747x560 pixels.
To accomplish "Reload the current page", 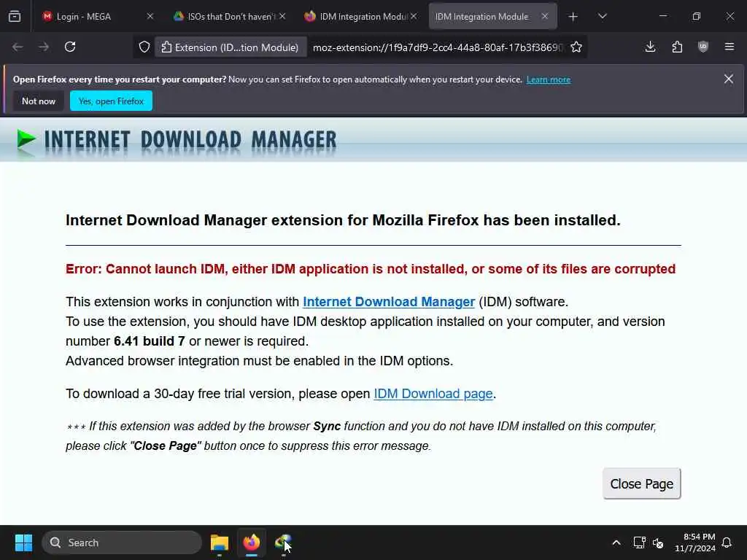I will coord(70,47).
